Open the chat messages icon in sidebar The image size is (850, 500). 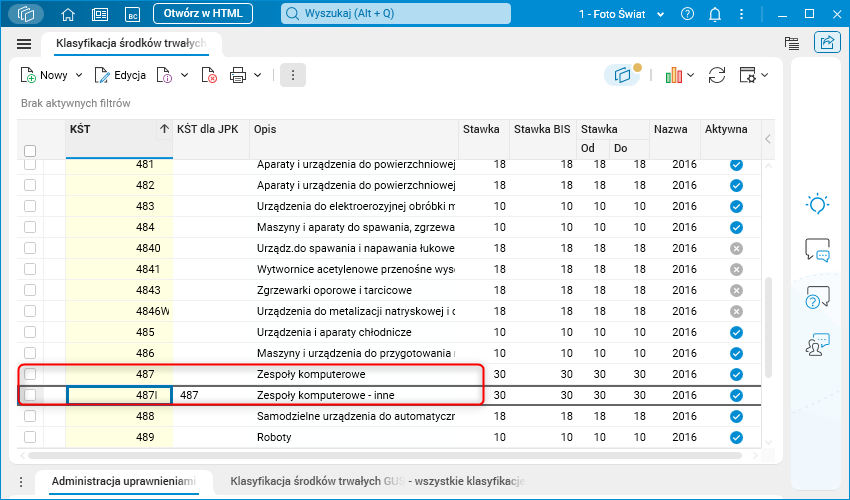(817, 251)
